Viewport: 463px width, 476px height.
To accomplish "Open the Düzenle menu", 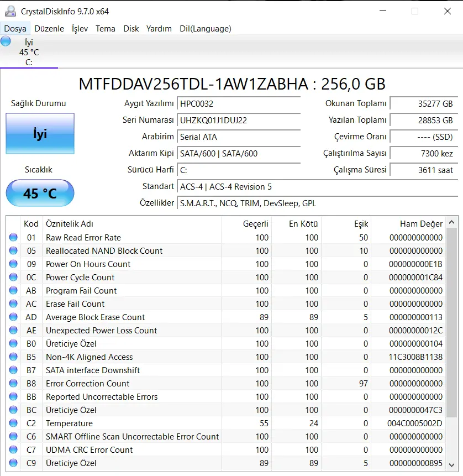I will coord(49,29).
